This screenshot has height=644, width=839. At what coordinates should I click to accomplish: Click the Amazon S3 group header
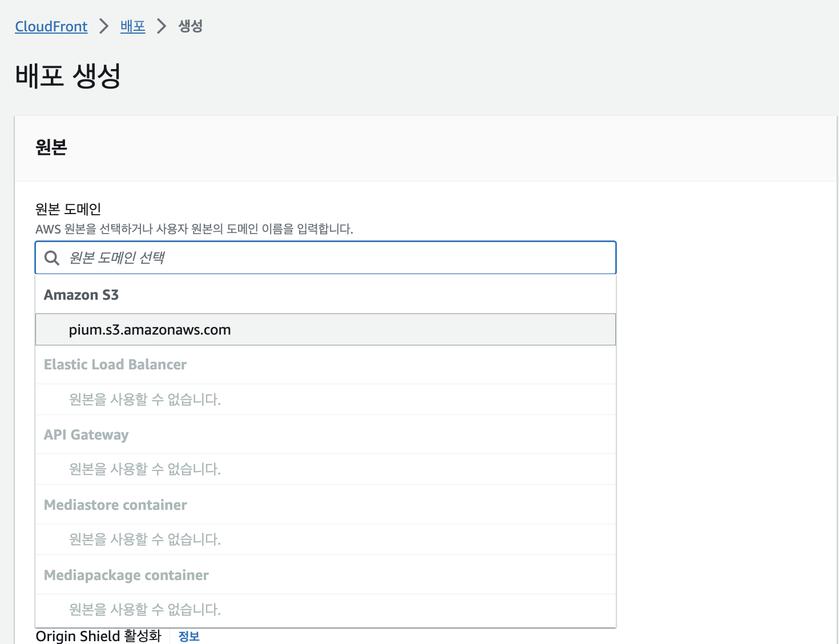[x=81, y=295]
